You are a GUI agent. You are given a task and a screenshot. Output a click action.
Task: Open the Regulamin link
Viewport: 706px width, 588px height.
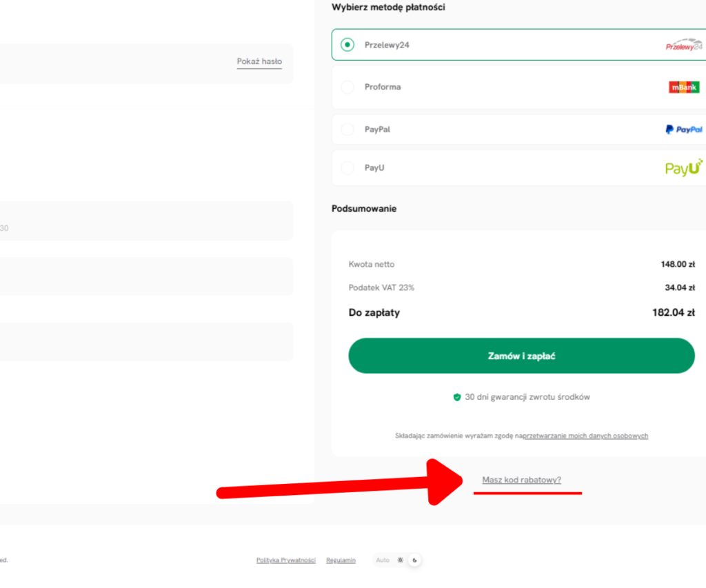tap(341, 560)
